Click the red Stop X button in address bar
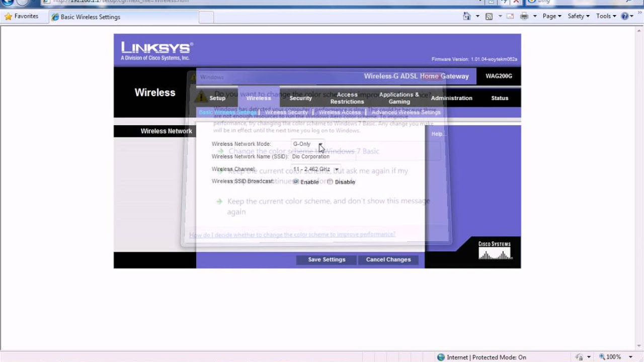 click(515, 2)
